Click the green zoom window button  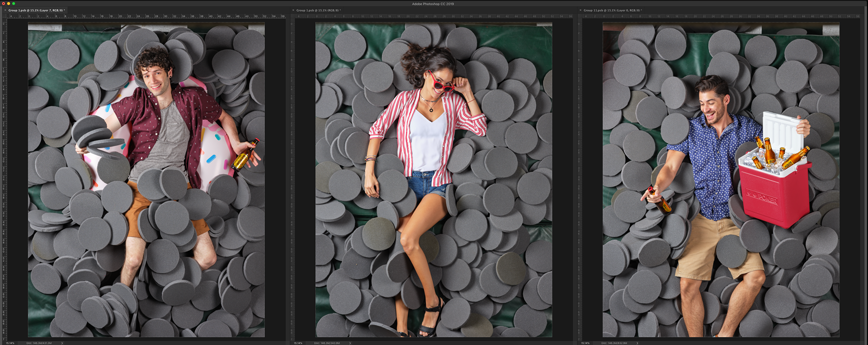14,4
